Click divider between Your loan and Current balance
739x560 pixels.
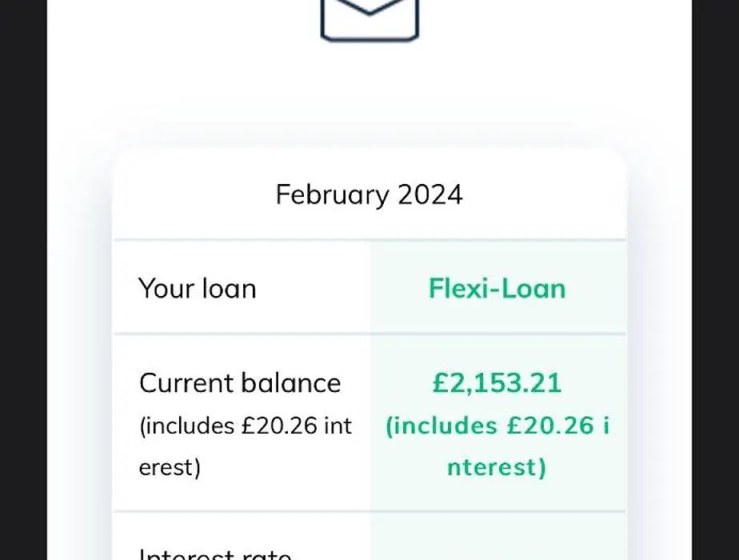click(369, 334)
